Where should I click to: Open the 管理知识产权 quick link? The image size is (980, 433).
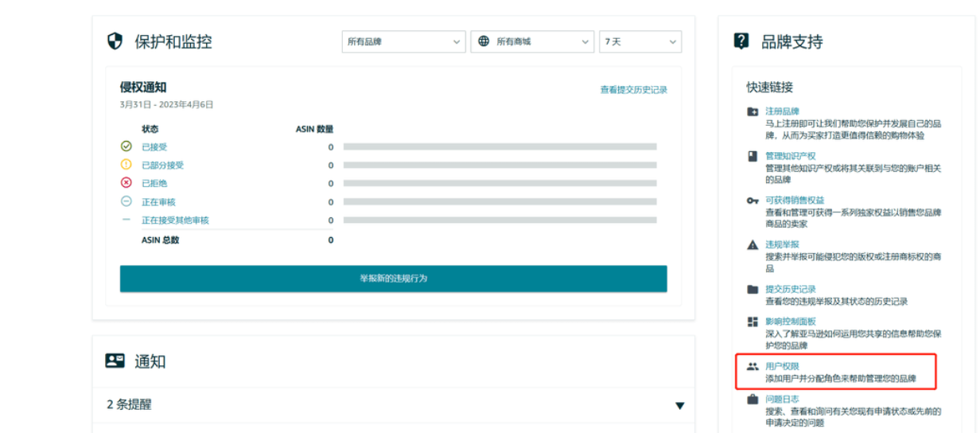(x=791, y=156)
